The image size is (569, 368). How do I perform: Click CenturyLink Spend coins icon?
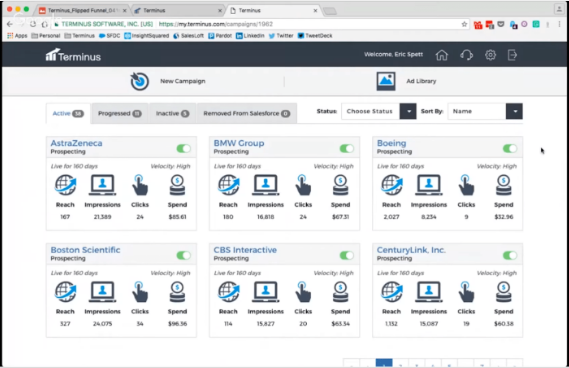[504, 291]
